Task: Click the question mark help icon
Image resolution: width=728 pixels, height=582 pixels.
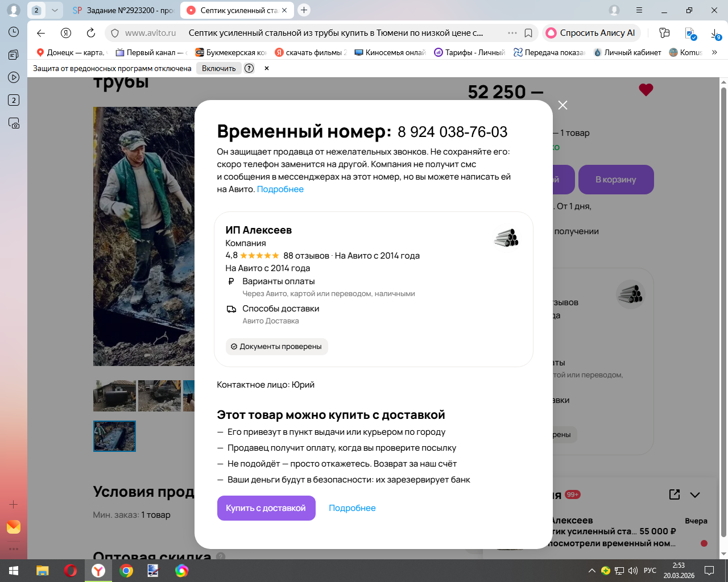Action: click(x=249, y=68)
